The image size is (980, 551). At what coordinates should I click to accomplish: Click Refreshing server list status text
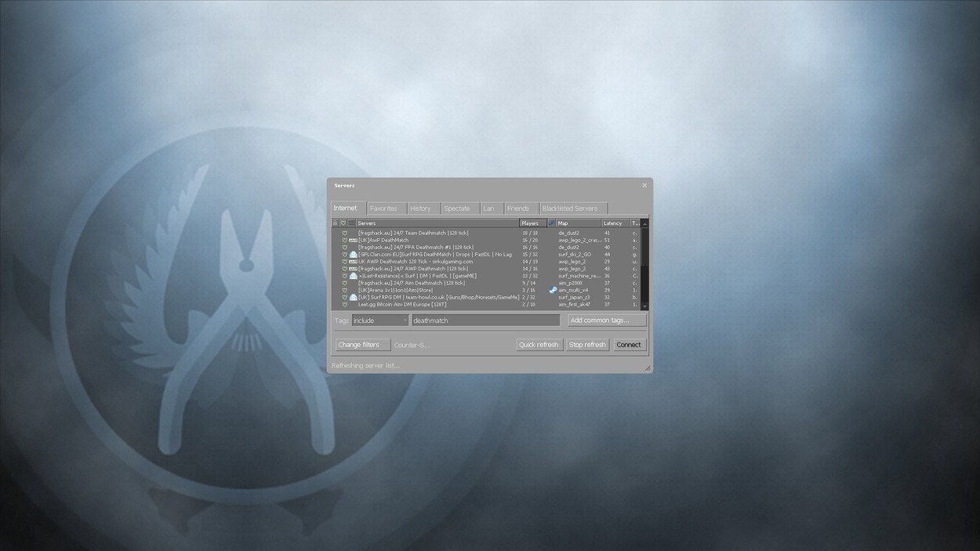click(365, 365)
